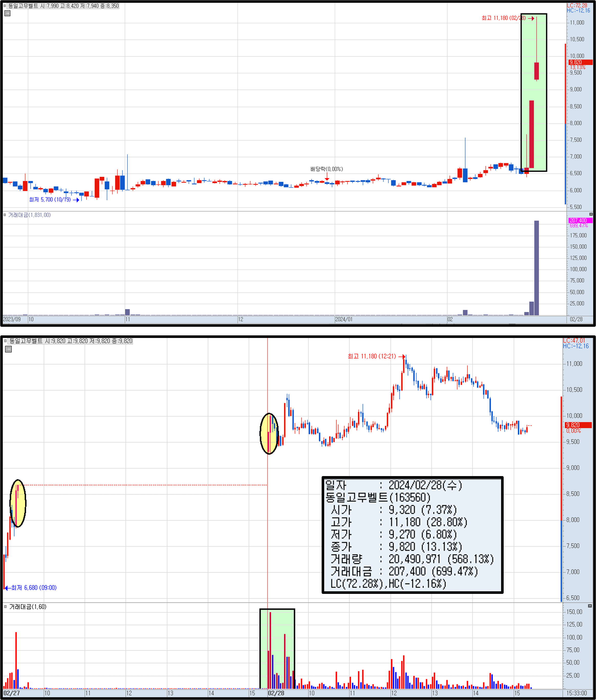Click the 2024/01 date label
This screenshot has height=700, width=596.
(x=344, y=319)
